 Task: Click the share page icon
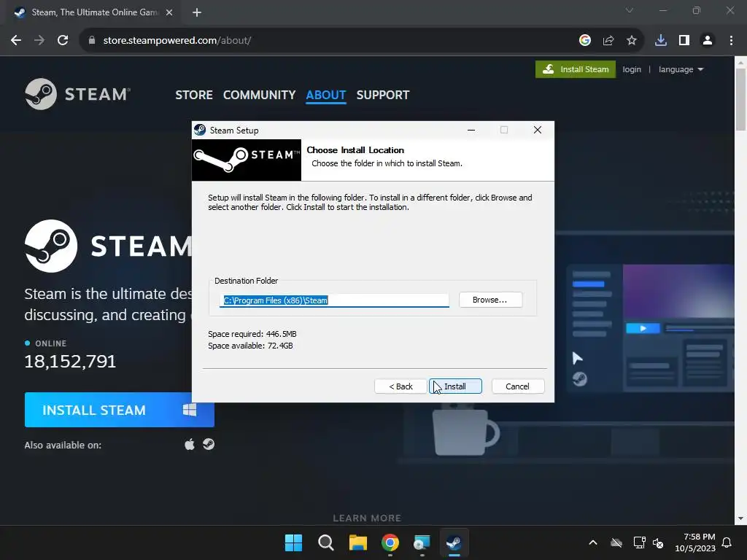click(x=608, y=41)
